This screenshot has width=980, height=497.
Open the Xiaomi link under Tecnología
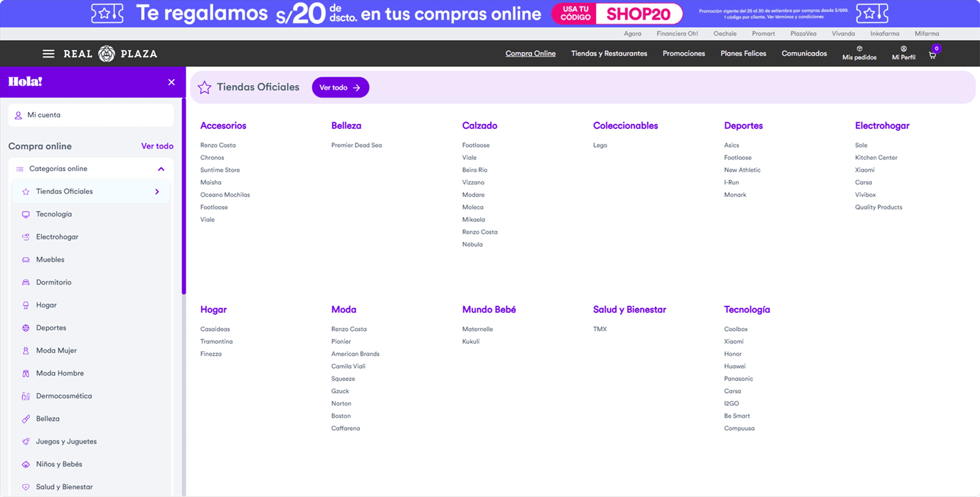click(734, 341)
